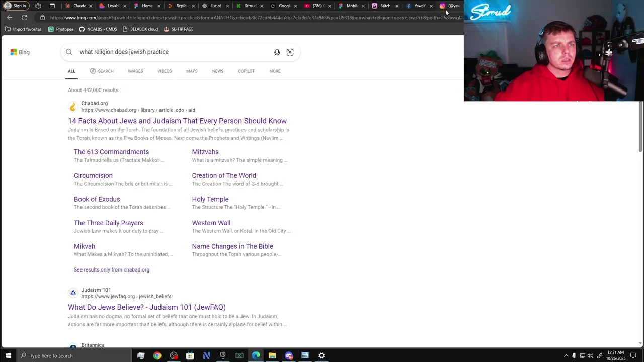The width and height of the screenshot is (644, 362).
Task: Open the SE-TIP PAGE bookmark
Action: point(179,29)
